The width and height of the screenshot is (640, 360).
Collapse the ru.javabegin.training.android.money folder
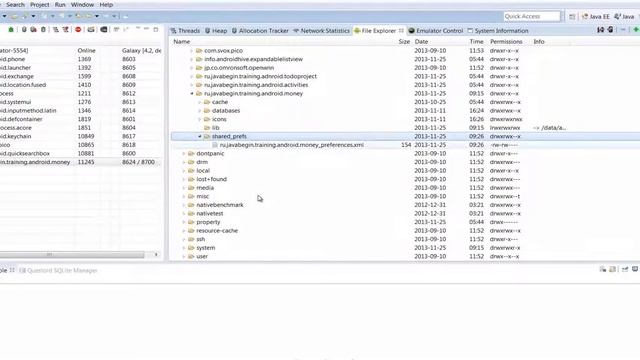point(192,93)
